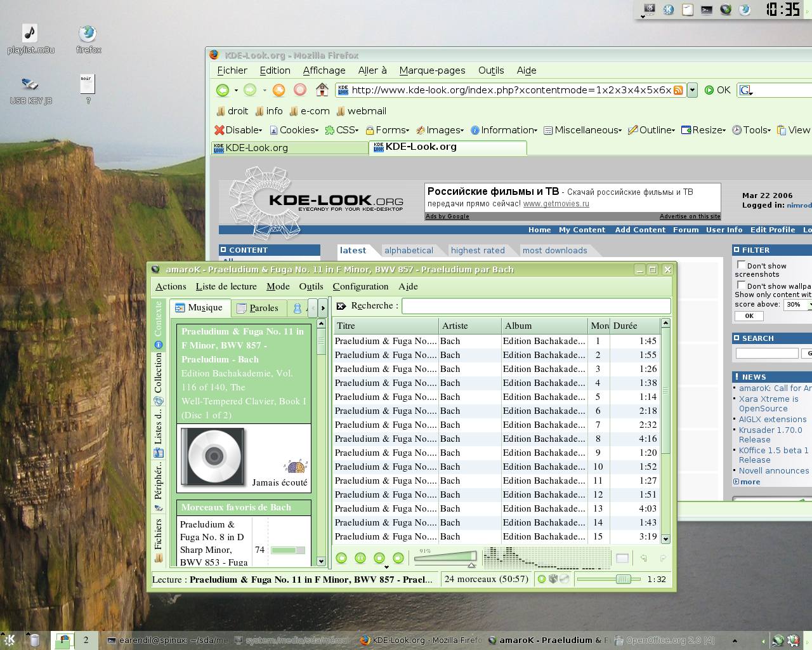Screen dimensions: 812x650
Task: Toggle Don't show screenshots checkbox
Action: [741, 265]
